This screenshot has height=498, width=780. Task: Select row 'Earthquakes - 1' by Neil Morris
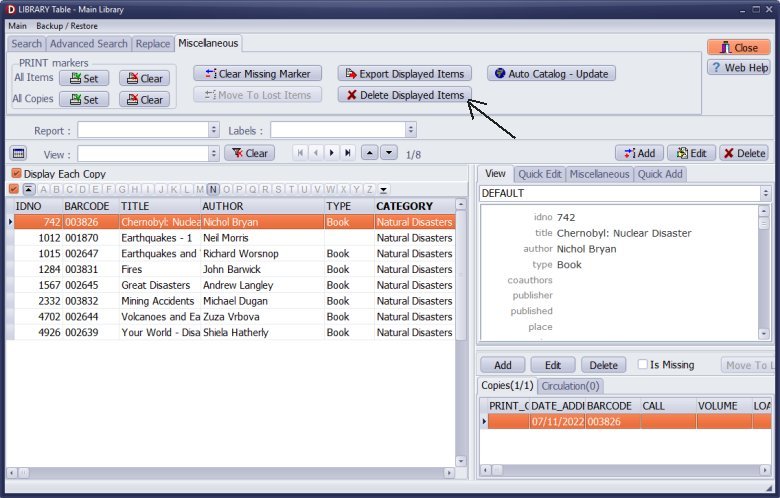click(234, 238)
